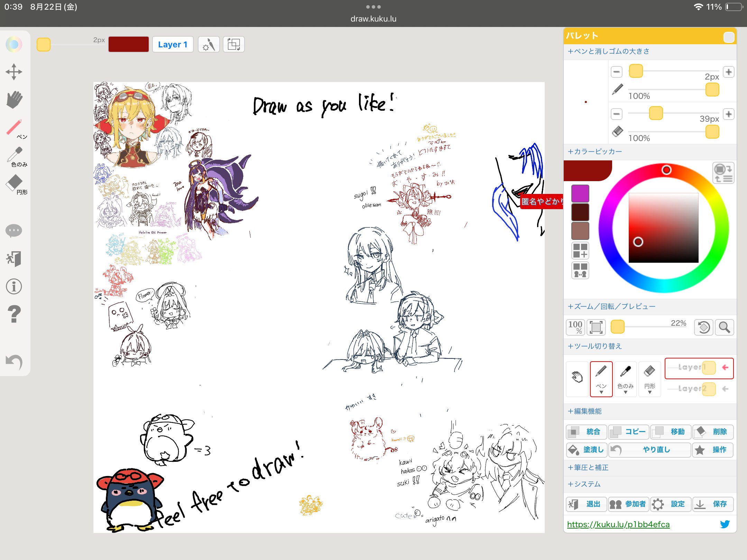747x560 pixels.
Task: Reset rotation with the rotate icon
Action: coord(704,327)
